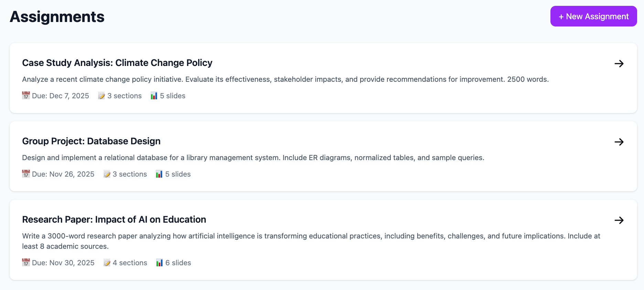Click the climate policy assignment description text

(x=285, y=79)
